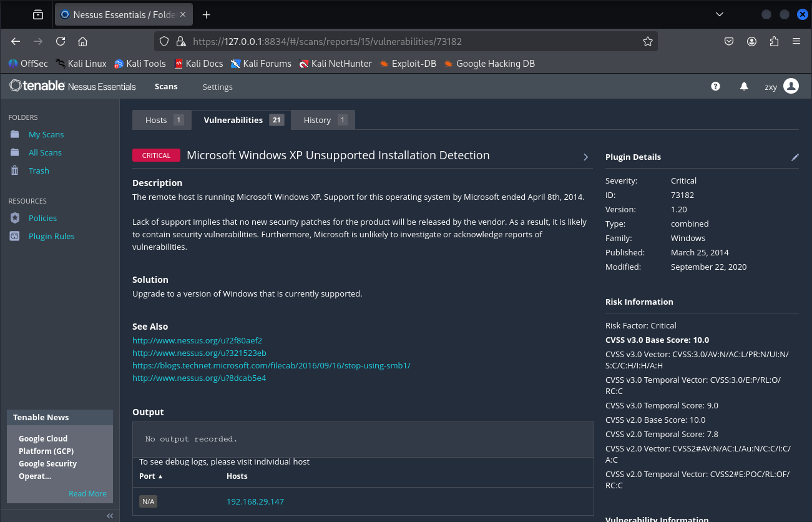The height and width of the screenshot is (522, 812).
Task: Open the Trash folder link
Action: coord(39,170)
